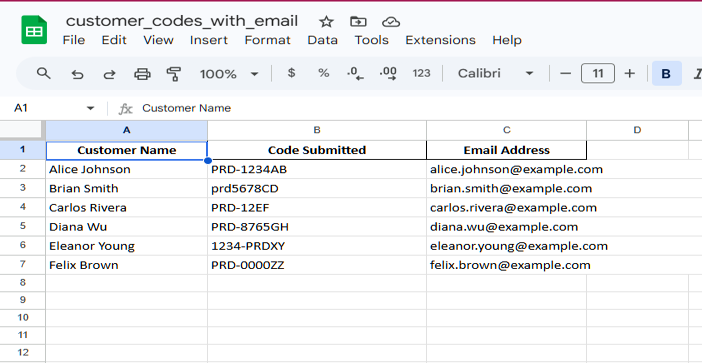Select cell with code PRD-0000ZZ
Screen dimensions: 702x363
coord(317,265)
